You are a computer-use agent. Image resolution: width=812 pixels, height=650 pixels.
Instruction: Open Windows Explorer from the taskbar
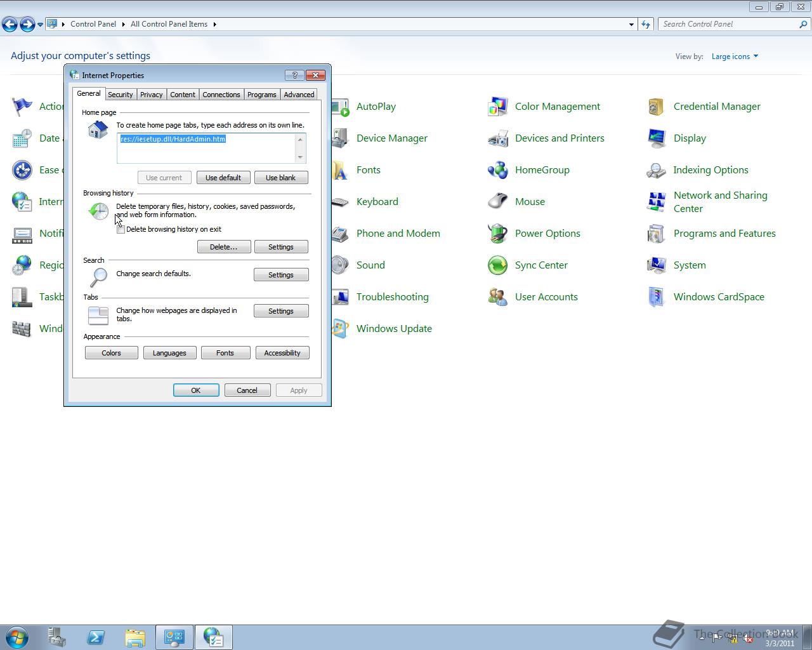point(135,637)
